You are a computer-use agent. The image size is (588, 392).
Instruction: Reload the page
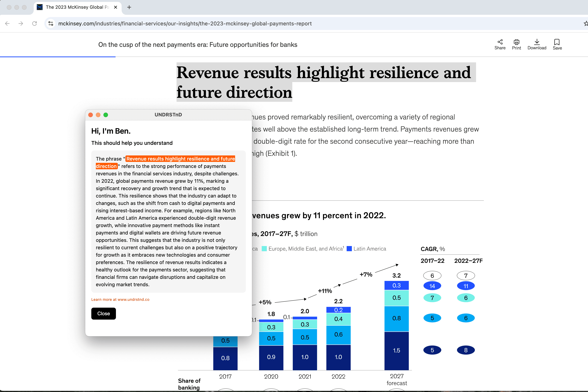pos(34,24)
